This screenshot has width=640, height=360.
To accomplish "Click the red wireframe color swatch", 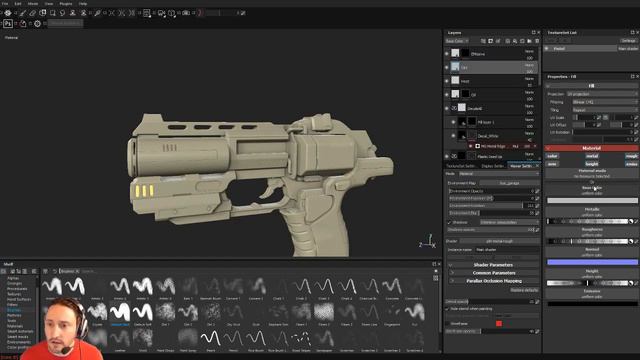I will (499, 324).
